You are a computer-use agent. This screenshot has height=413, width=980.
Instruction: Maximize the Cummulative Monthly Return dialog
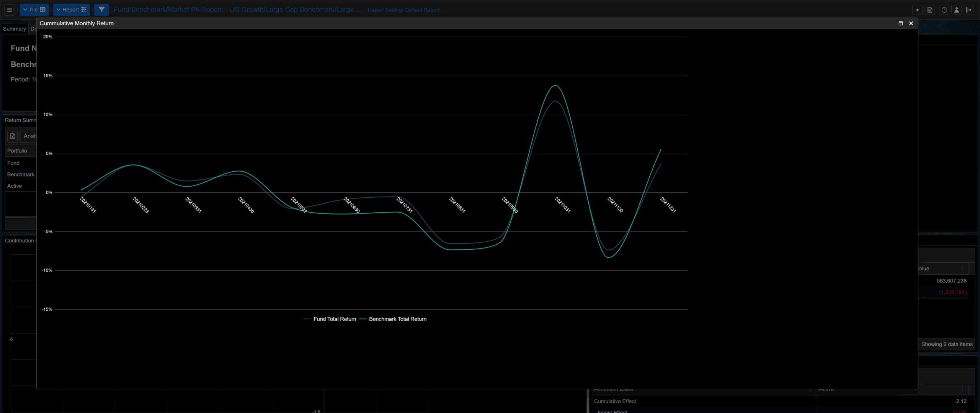(x=901, y=23)
